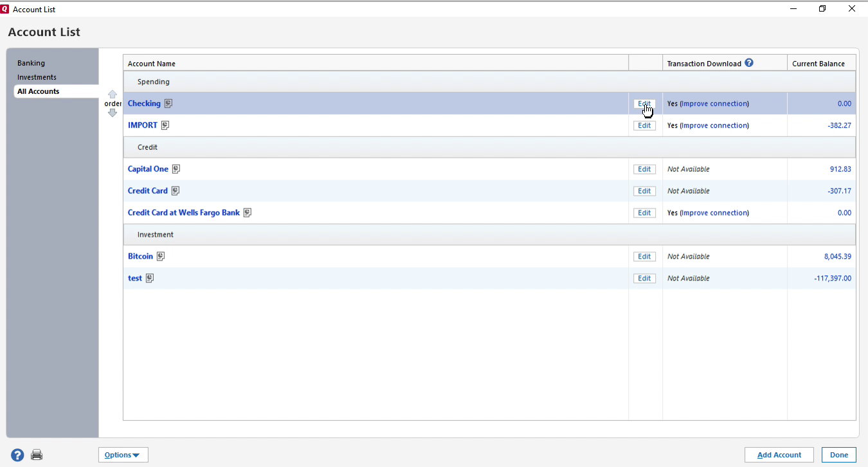Open the test account link
This screenshot has height=467, width=868.
[135, 279]
